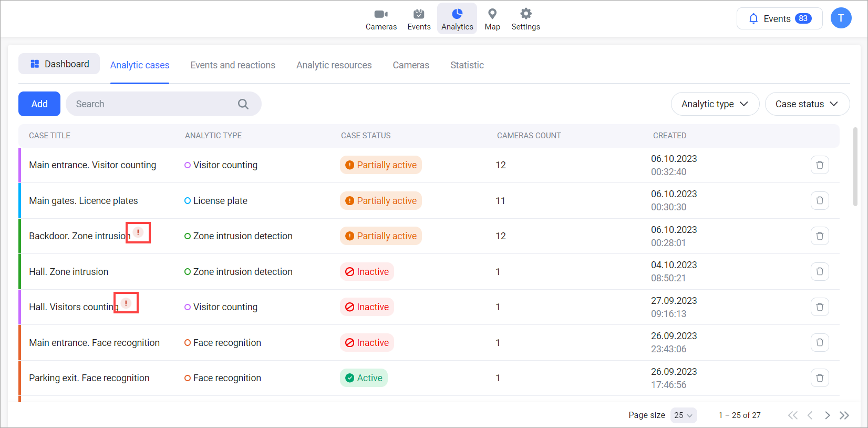
Task: Switch to Events and reactions tab
Action: click(233, 65)
